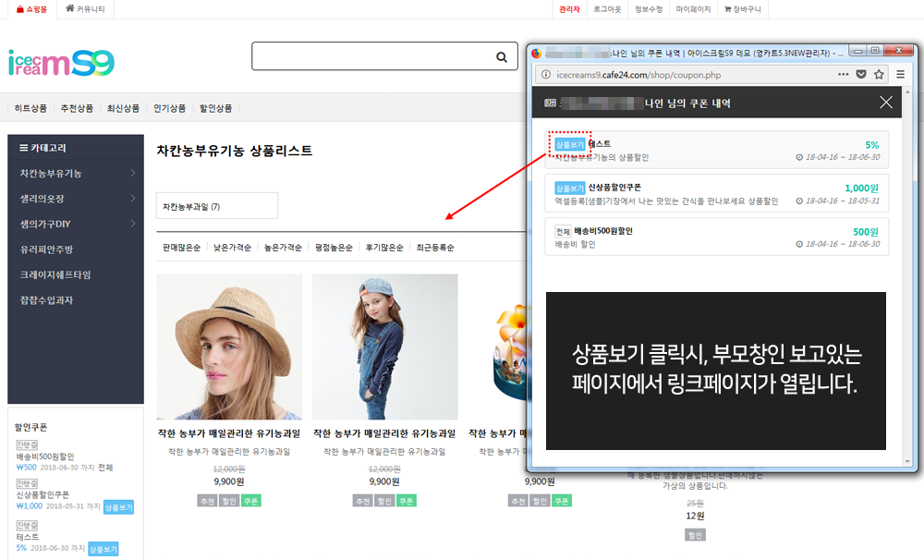Click the 차칸농부유기농 상품리스트 heading
The image size is (924, 560).
tap(235, 151)
